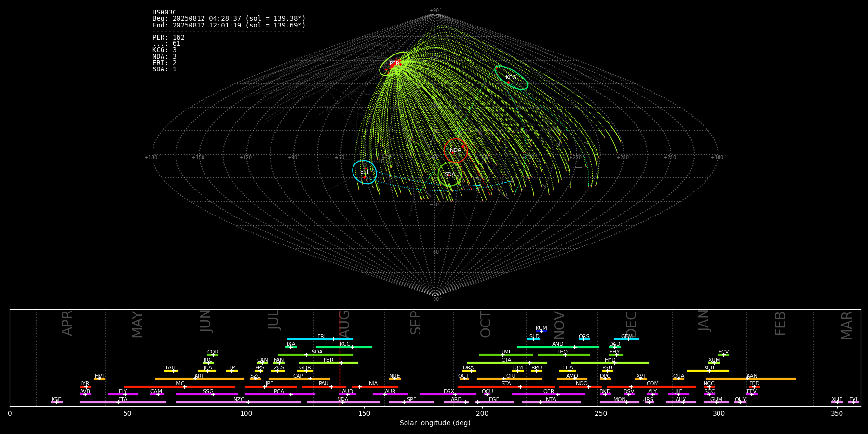Click the yellow QUA activity bar in timeline
Image resolution: width=868 pixels, height=434 pixels.
678,379
